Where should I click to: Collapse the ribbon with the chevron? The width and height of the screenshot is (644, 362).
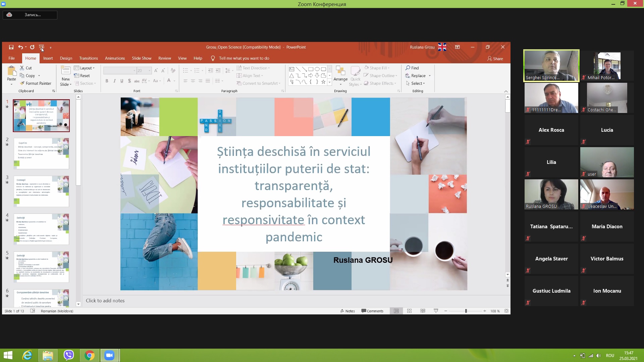(506, 91)
